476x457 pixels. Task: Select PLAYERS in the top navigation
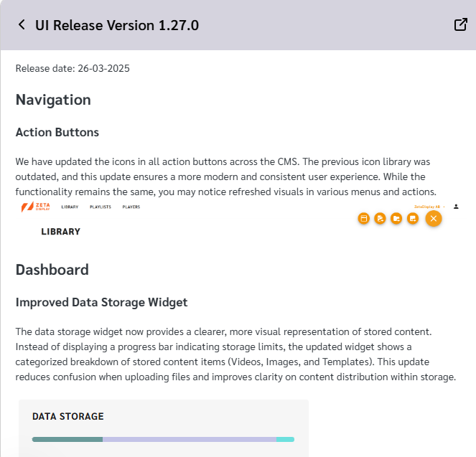(x=131, y=207)
